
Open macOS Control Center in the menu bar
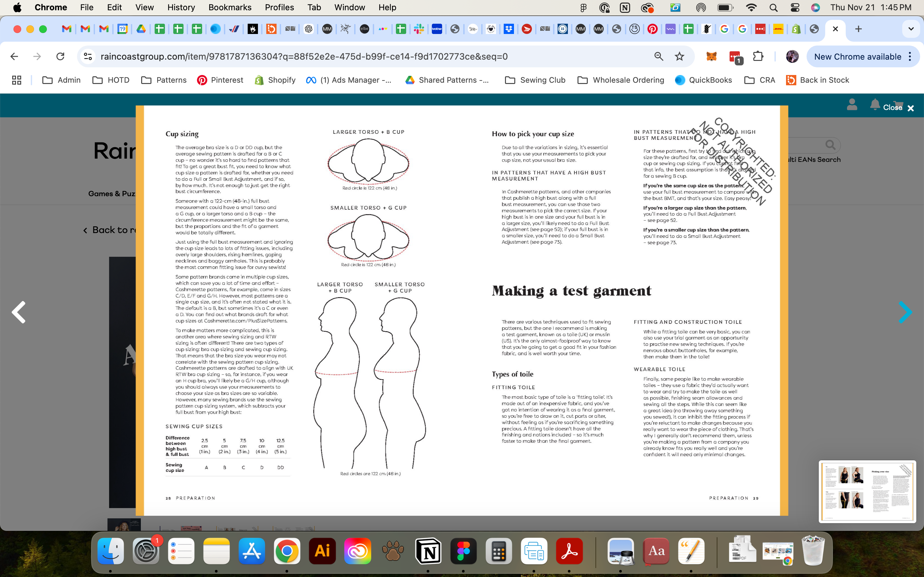click(x=795, y=7)
